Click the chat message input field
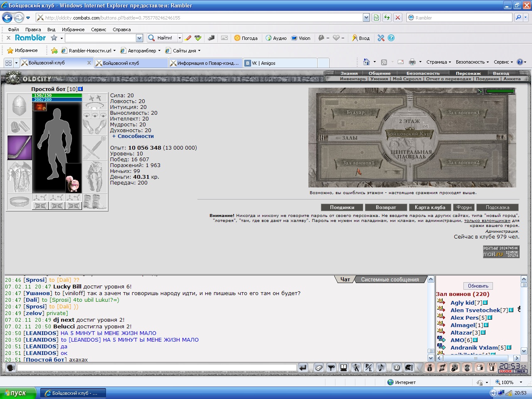 157,368
